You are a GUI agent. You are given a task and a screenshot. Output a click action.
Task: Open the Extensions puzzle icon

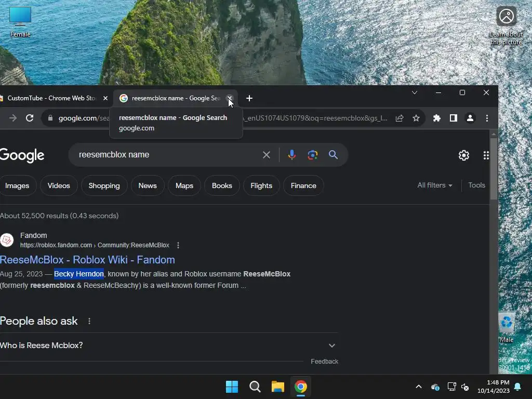point(436,118)
